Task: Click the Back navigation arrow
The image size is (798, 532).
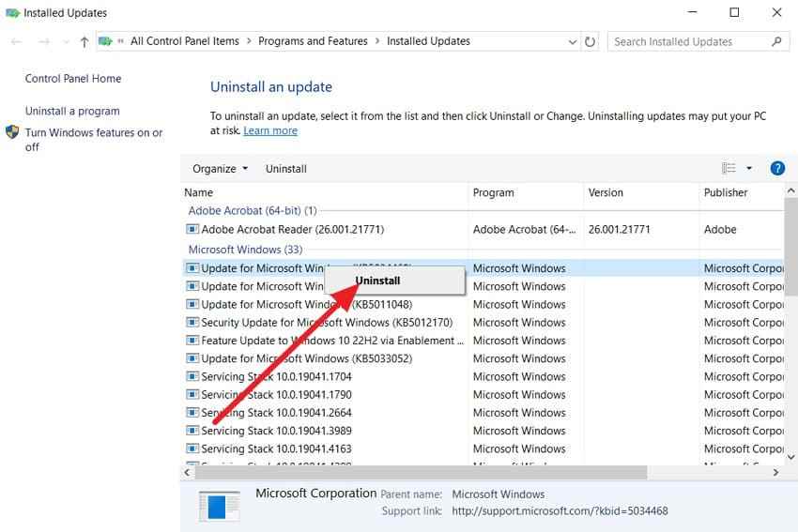Action: 16,41
